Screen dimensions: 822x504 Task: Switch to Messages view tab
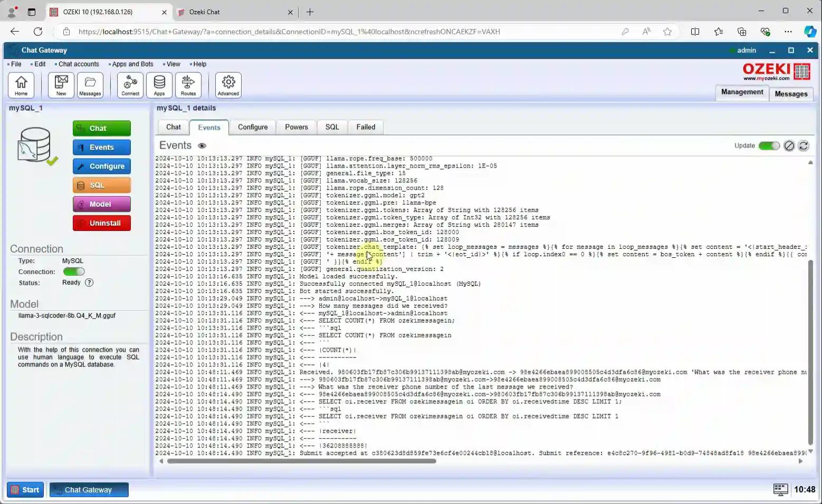[x=791, y=94]
